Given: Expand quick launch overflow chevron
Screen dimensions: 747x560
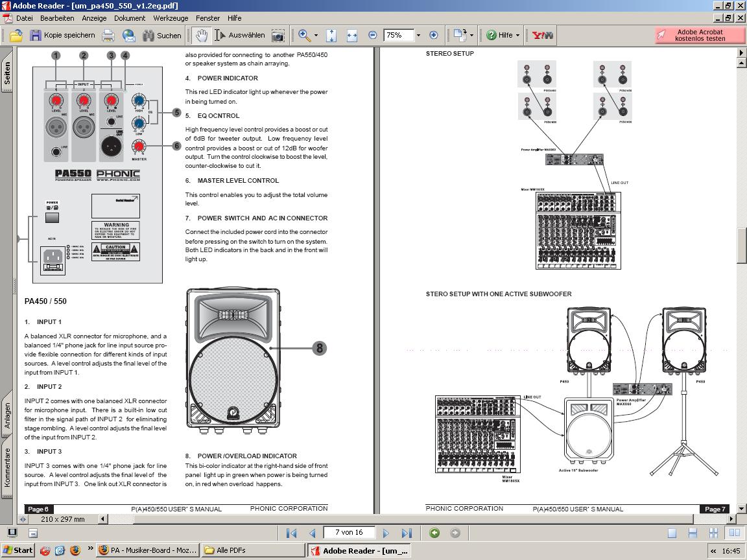Looking at the screenshot, I should (90, 548).
